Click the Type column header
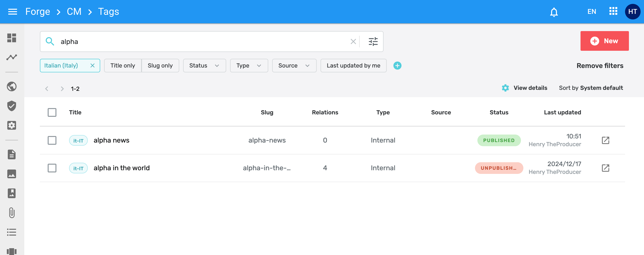 click(383, 112)
